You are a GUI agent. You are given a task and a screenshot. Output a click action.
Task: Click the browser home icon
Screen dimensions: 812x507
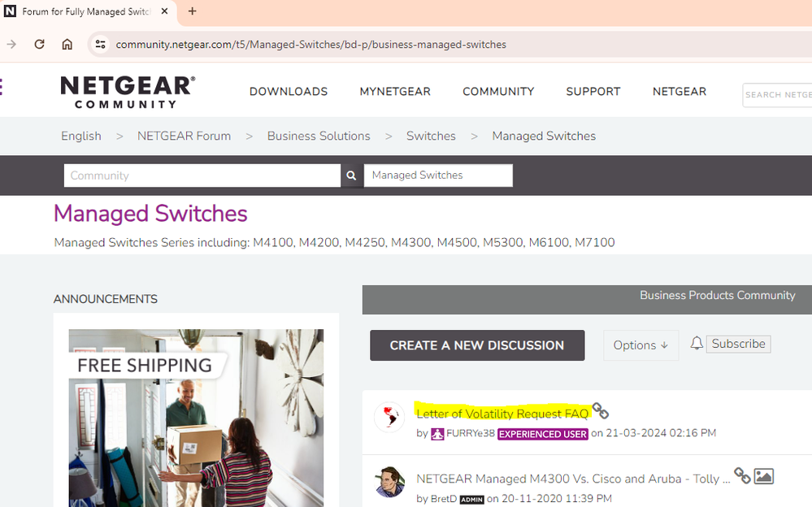(67, 44)
